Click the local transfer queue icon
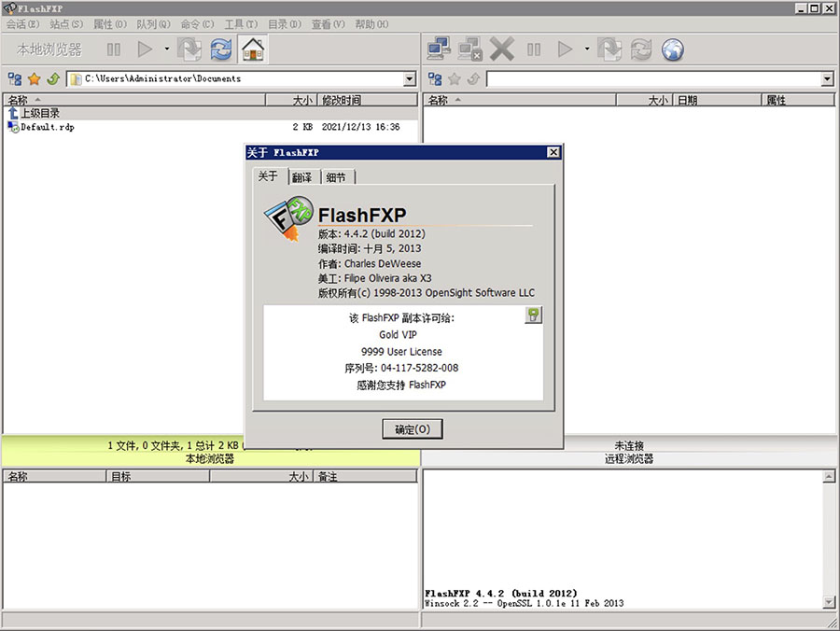This screenshot has height=631, width=840. point(189,49)
